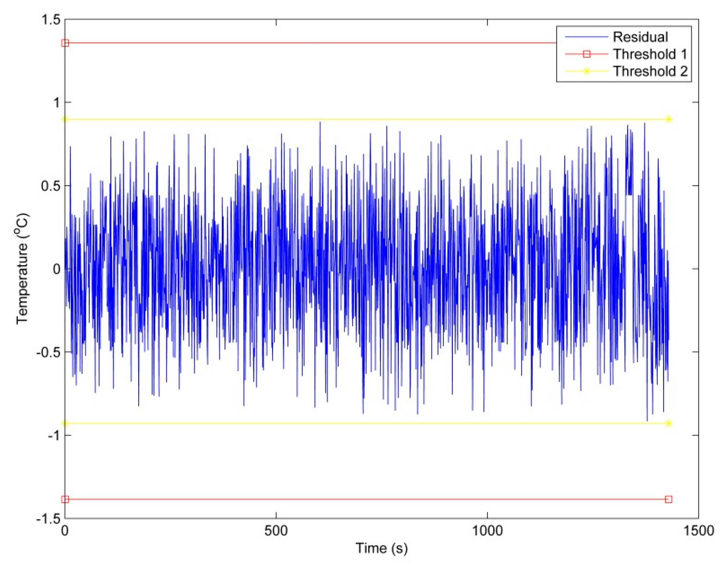The width and height of the screenshot is (728, 570).
Task: Click the red square marker at lower-left Threshold 1 line
Action: [x=66, y=499]
